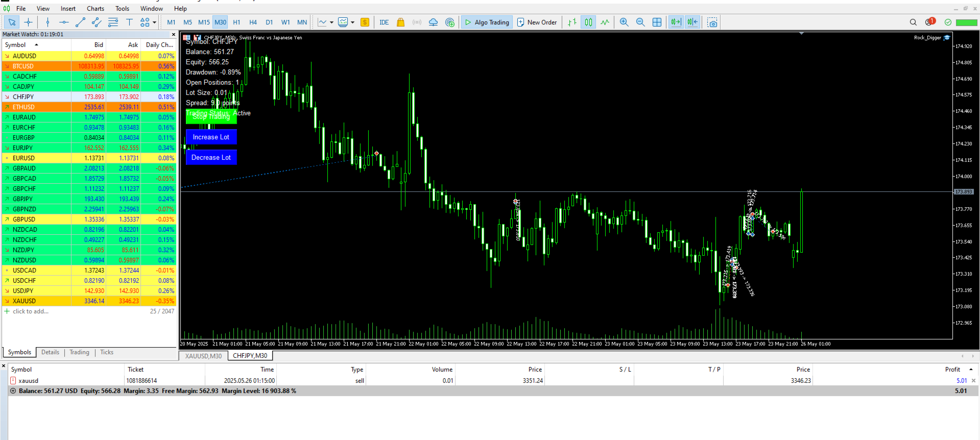Expand the Balance summary row
The image size is (980, 440).
tap(13, 391)
